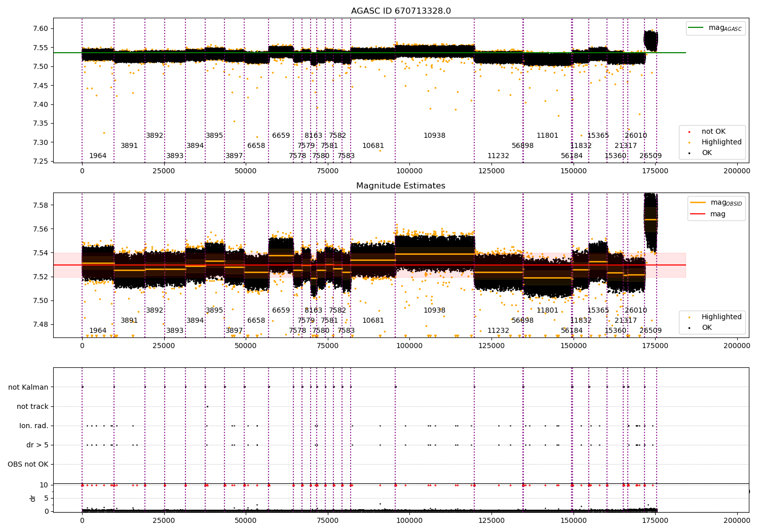The image size is (760, 532).
Task: Click the 'OBS not OK' axis label
Action: (x=28, y=465)
